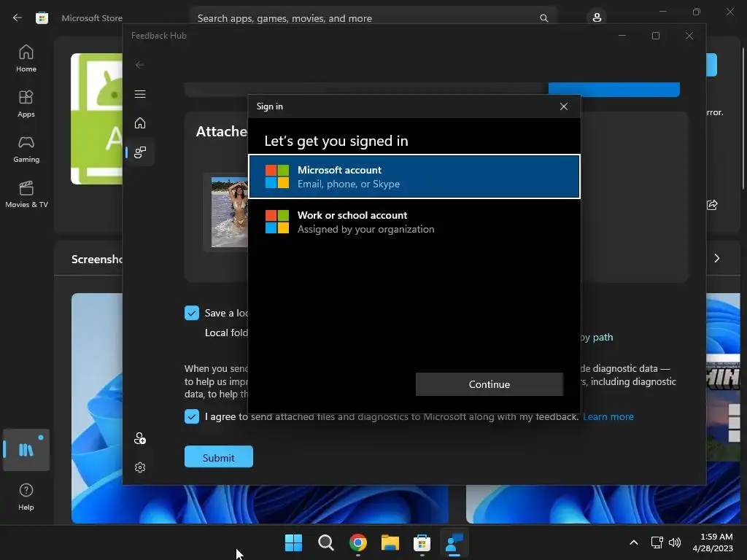Show hidden system tray icons
This screenshot has height=560, width=747.
634,542
